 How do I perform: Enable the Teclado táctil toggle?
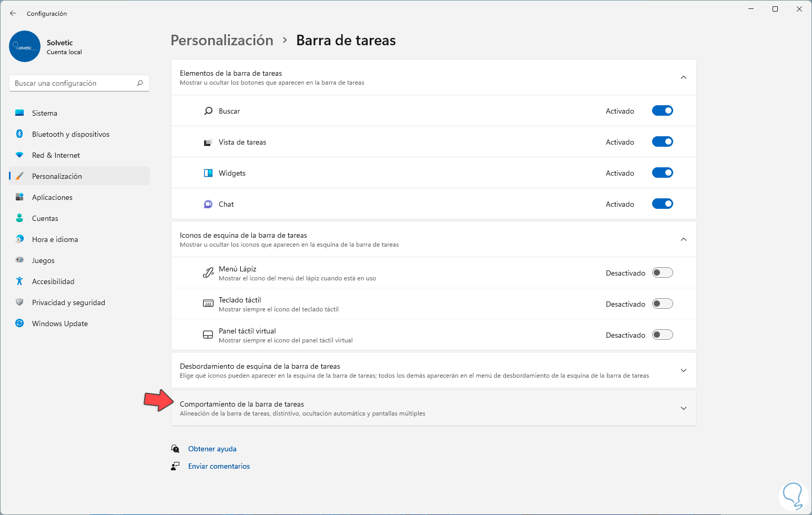tap(662, 304)
